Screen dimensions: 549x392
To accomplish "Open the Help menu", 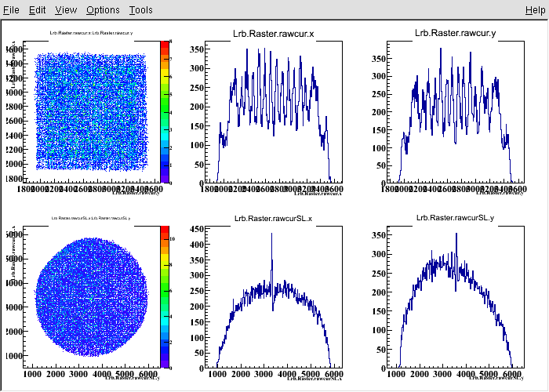I will tap(536, 9).
